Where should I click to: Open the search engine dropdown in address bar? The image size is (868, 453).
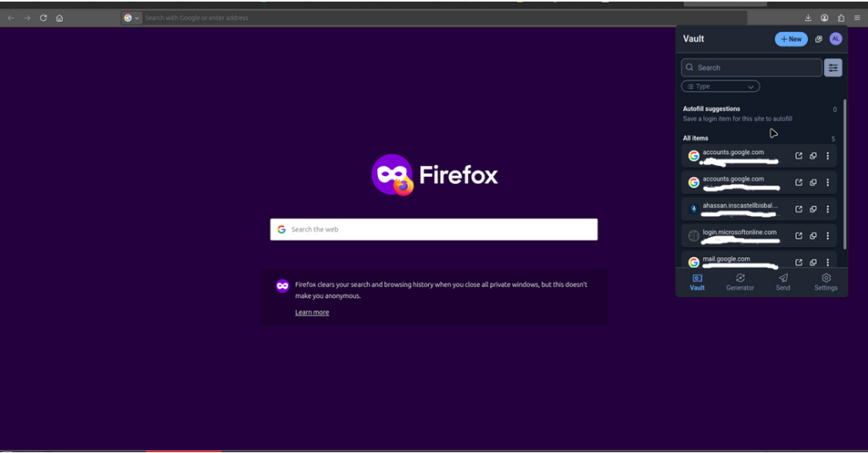(x=131, y=18)
